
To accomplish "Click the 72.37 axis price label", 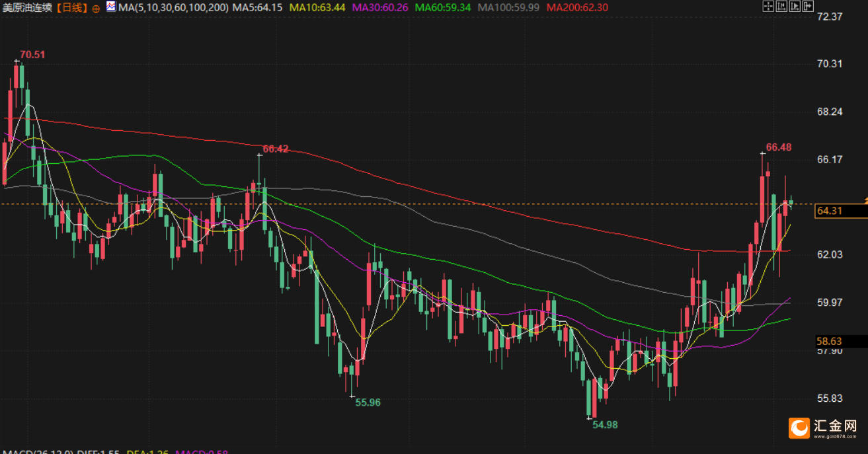I will [x=830, y=17].
